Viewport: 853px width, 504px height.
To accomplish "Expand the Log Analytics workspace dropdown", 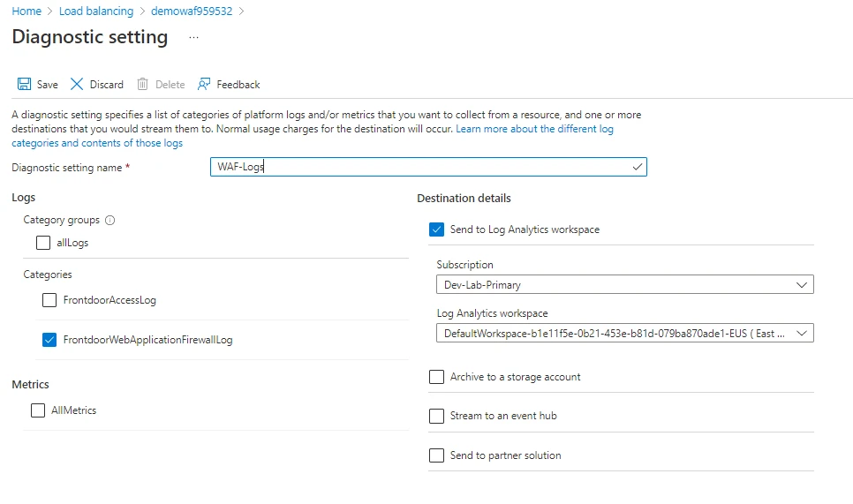I will [x=624, y=334].
